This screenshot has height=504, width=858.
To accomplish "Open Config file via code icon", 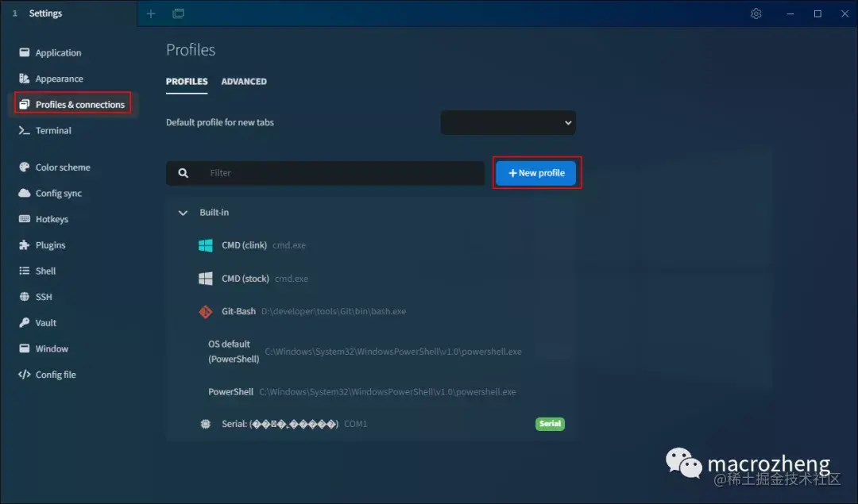I will coord(24,374).
